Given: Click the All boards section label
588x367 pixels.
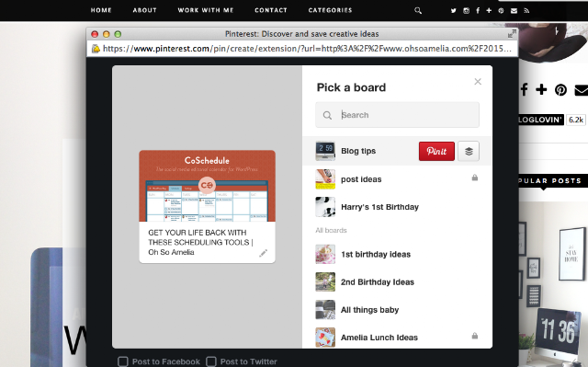Looking at the screenshot, I should point(331,230).
